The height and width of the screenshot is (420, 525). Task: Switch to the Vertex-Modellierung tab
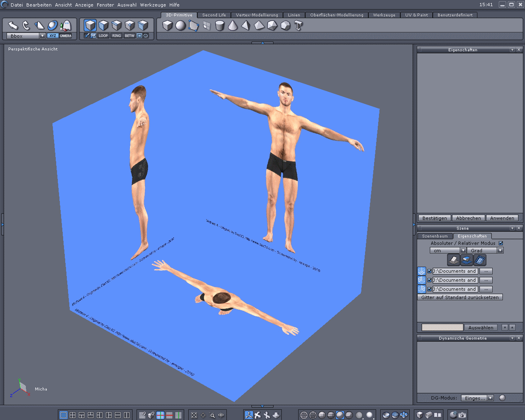[x=257, y=15]
